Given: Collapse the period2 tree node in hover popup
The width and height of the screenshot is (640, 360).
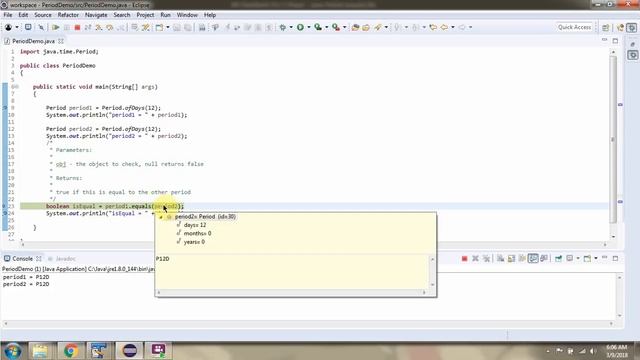Looking at the screenshot, I should pos(161,217).
